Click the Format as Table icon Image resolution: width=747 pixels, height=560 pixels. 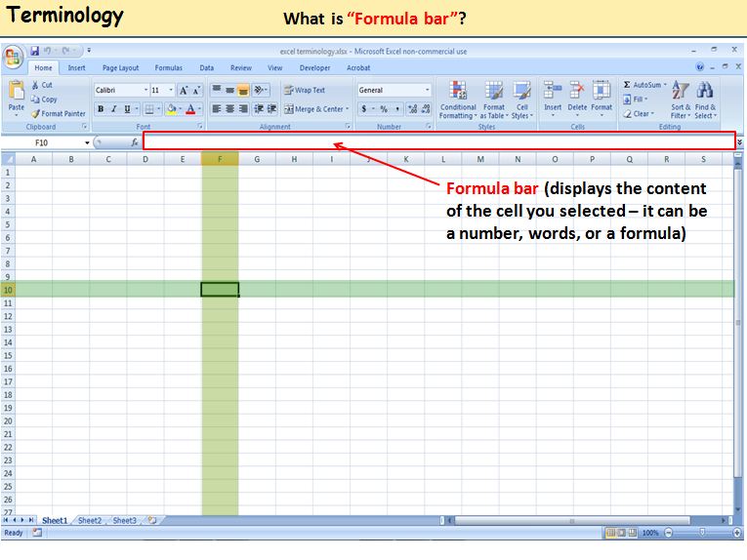point(494,91)
